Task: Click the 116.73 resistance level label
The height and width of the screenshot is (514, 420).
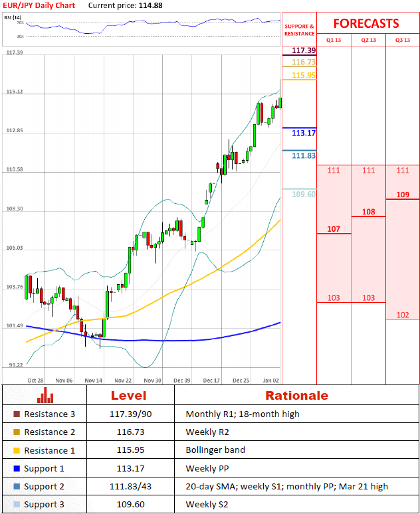Action: [304, 62]
